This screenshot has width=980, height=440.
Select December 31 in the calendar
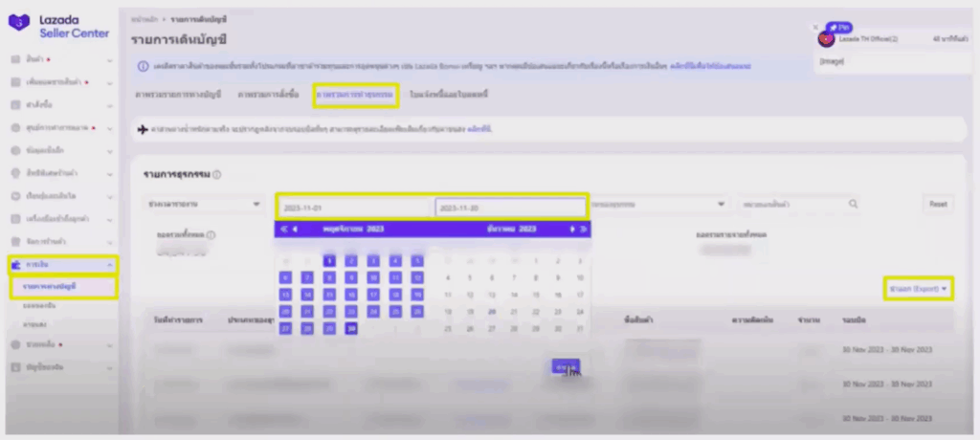[x=580, y=328]
